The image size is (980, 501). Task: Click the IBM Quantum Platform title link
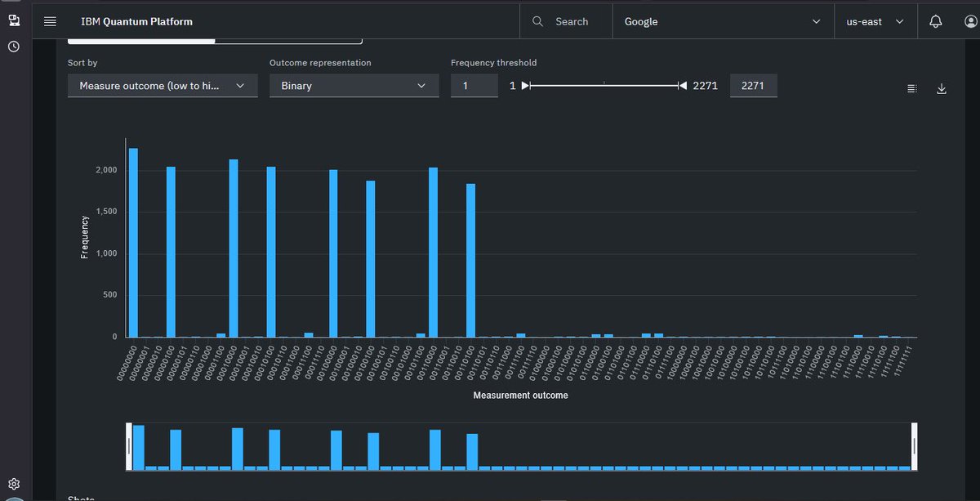point(137,21)
